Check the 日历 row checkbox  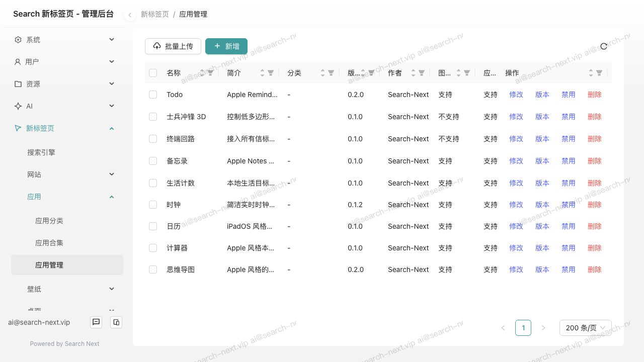(x=153, y=226)
